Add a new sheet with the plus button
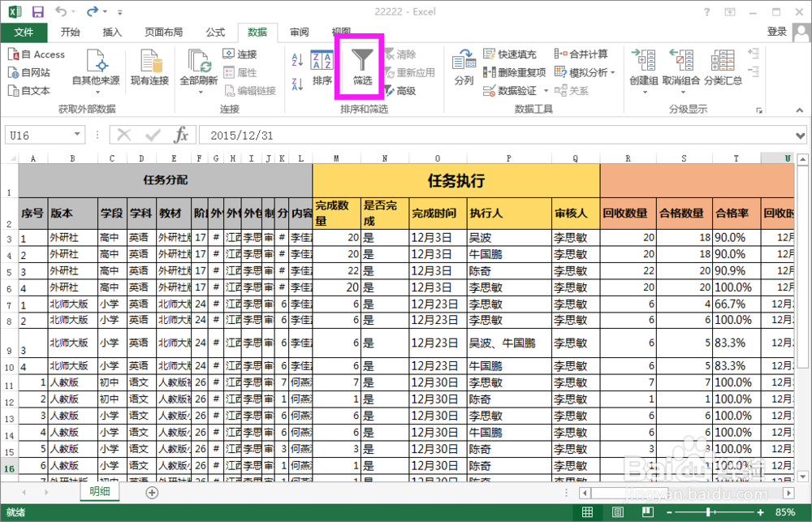The height and width of the screenshot is (522, 812). click(x=151, y=491)
